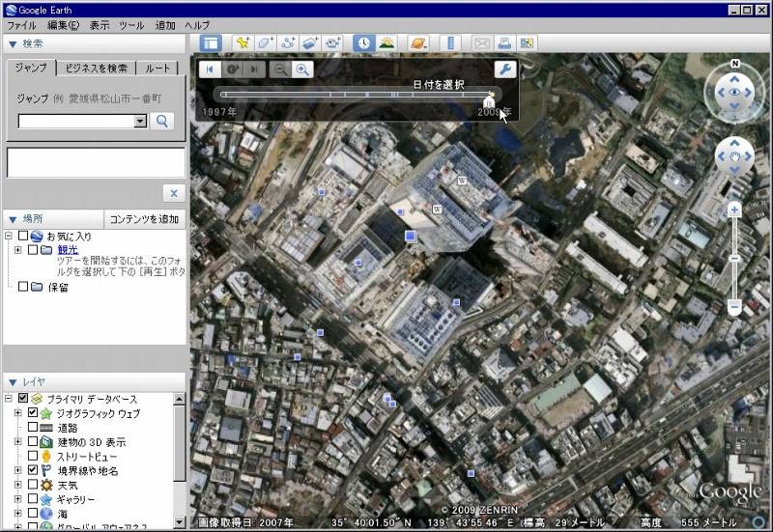Open the jump address dropdown arrow
773x532 pixels.
coord(140,122)
